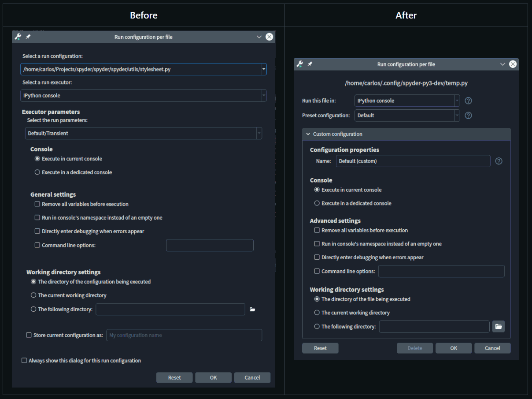
Task: Click the 'Run configuration per file' title
Action: click(x=143, y=37)
